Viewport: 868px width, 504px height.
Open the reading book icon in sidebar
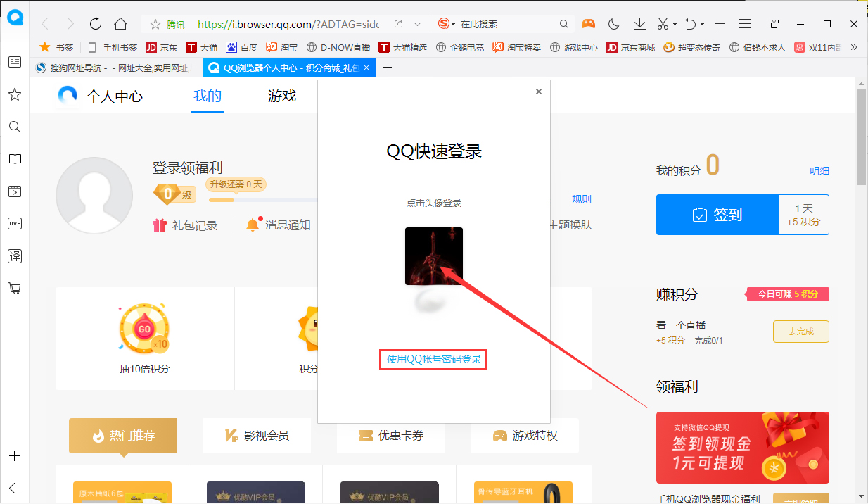14,159
